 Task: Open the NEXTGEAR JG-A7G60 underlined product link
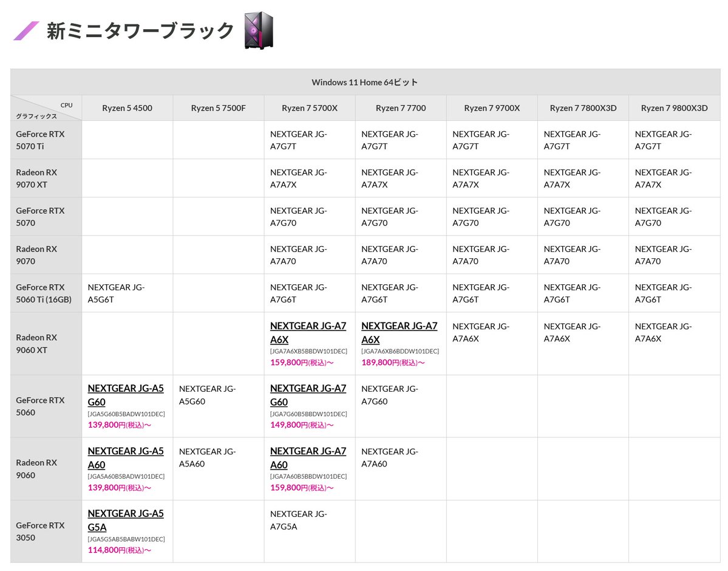click(308, 395)
